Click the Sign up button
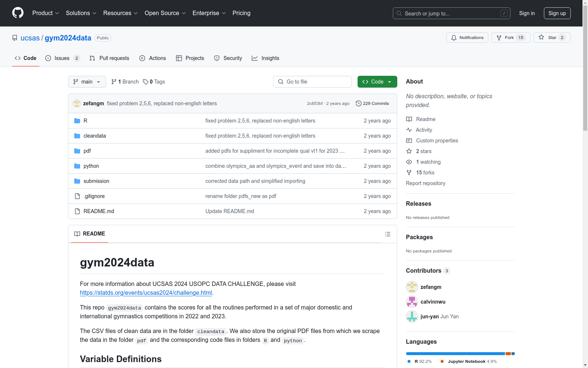 tap(557, 13)
